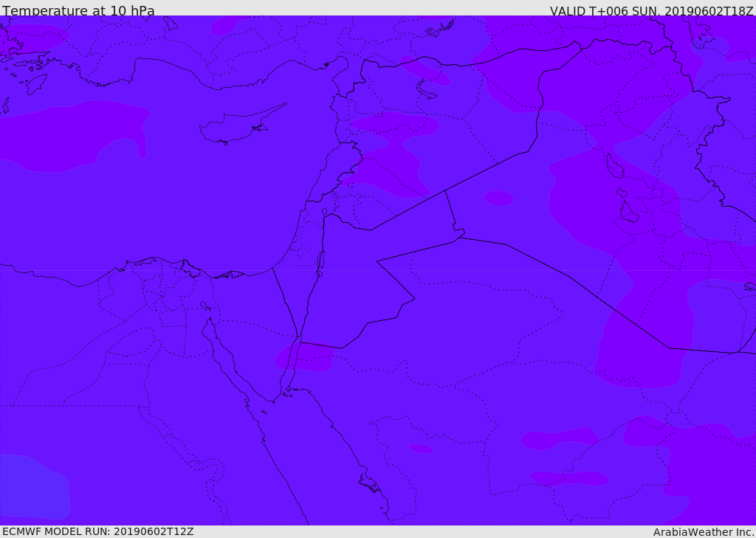756x538 pixels.
Task: Click the 'ArabiaWeather Inc.' credit text
Action: (703, 532)
